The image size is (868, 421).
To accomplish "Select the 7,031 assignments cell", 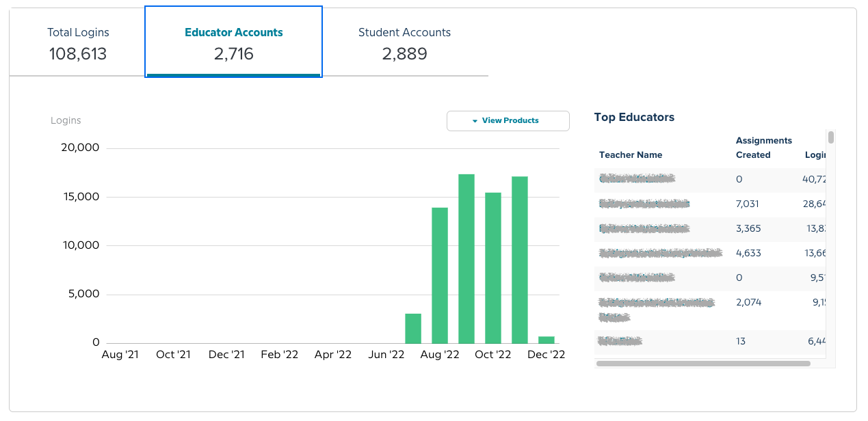I will (x=748, y=204).
